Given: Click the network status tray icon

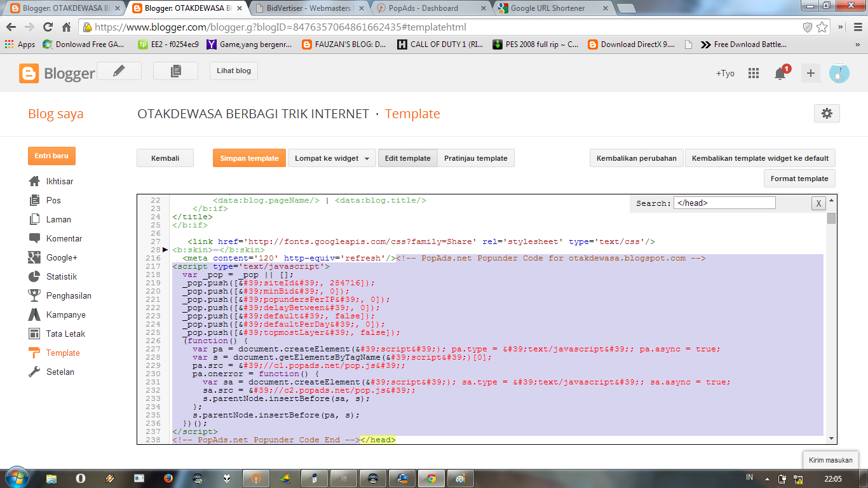Looking at the screenshot, I should click(x=799, y=478).
